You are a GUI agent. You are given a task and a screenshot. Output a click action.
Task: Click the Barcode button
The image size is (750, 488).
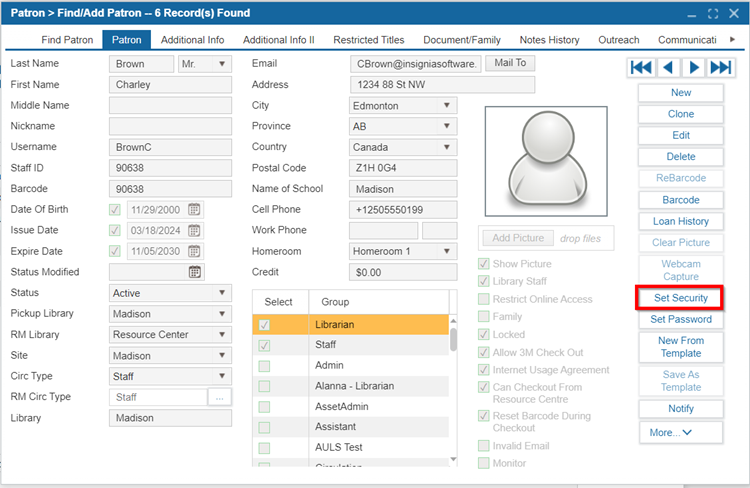coord(681,200)
